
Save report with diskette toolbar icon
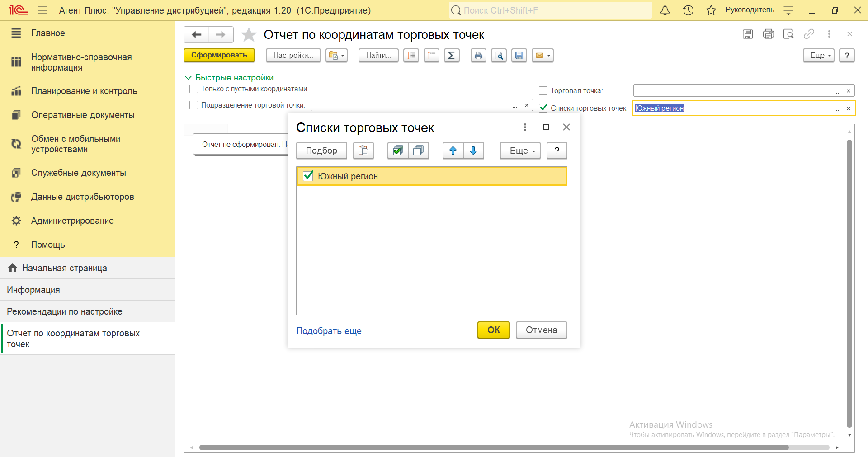pos(519,55)
